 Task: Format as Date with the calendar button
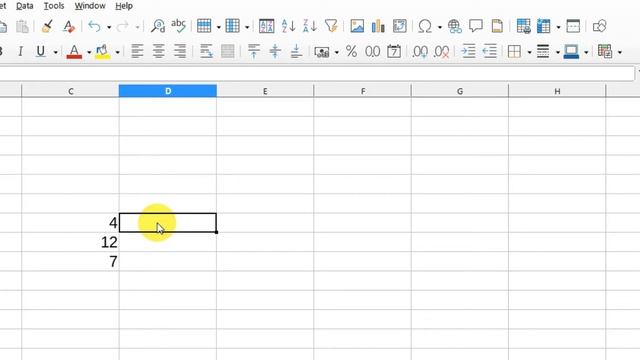coord(394,51)
